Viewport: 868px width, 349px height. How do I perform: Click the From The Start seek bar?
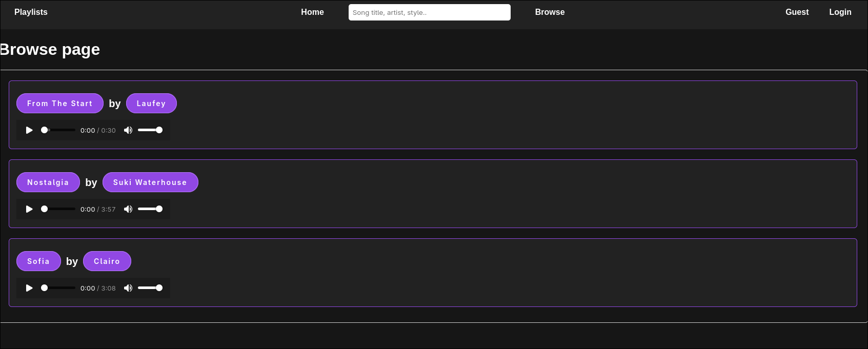coord(58,130)
